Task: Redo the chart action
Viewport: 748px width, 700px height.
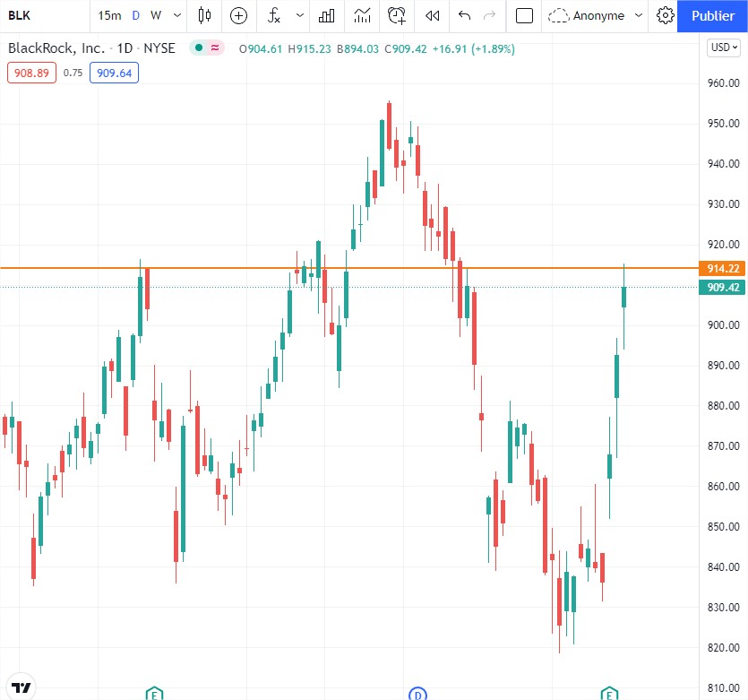Action: coord(489,16)
